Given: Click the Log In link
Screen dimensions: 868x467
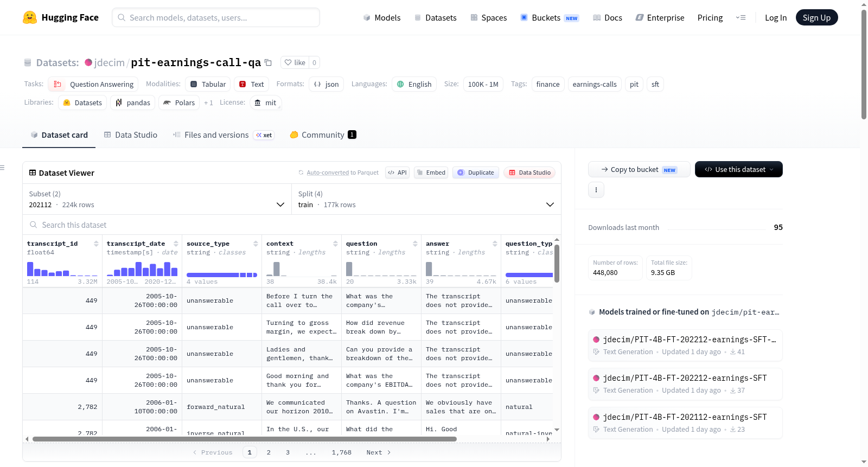Looking at the screenshot, I should [x=776, y=17].
